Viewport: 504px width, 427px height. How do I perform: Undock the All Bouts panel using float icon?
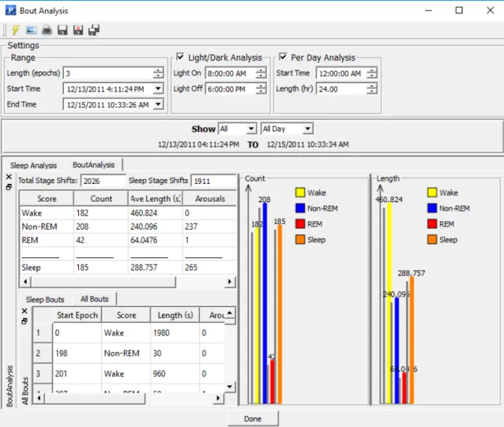pyautogui.click(x=25, y=321)
